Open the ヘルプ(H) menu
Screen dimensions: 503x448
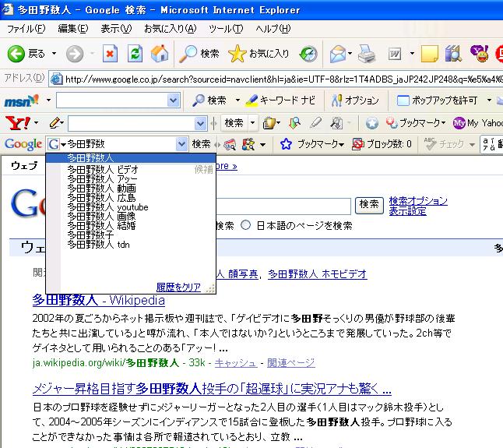(x=273, y=29)
